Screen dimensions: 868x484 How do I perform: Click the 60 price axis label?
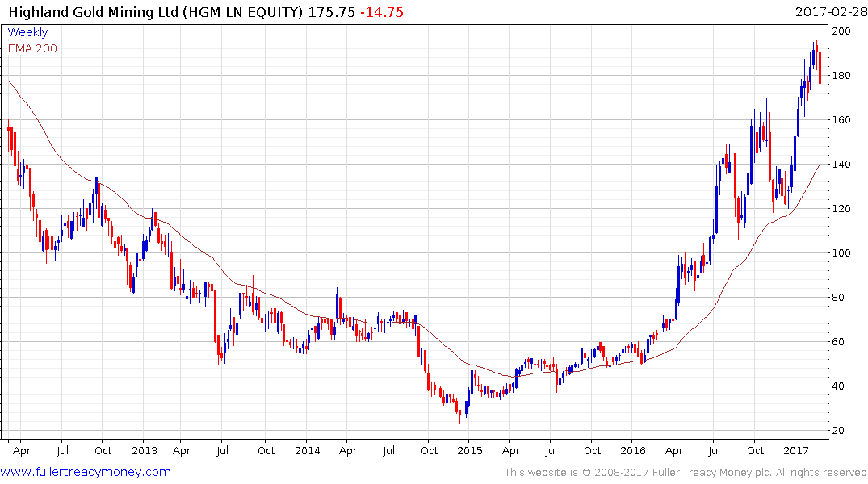pyautogui.click(x=838, y=341)
